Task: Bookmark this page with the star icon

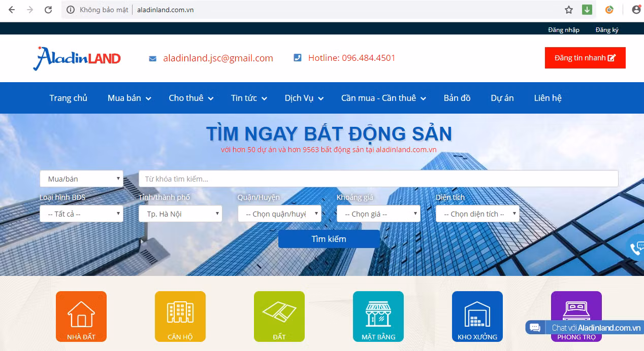Action: (569, 10)
